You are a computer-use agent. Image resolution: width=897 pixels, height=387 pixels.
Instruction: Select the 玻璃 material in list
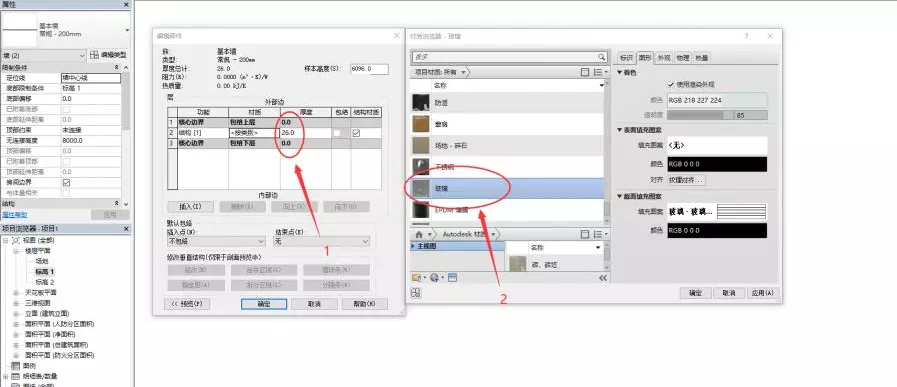click(x=507, y=188)
